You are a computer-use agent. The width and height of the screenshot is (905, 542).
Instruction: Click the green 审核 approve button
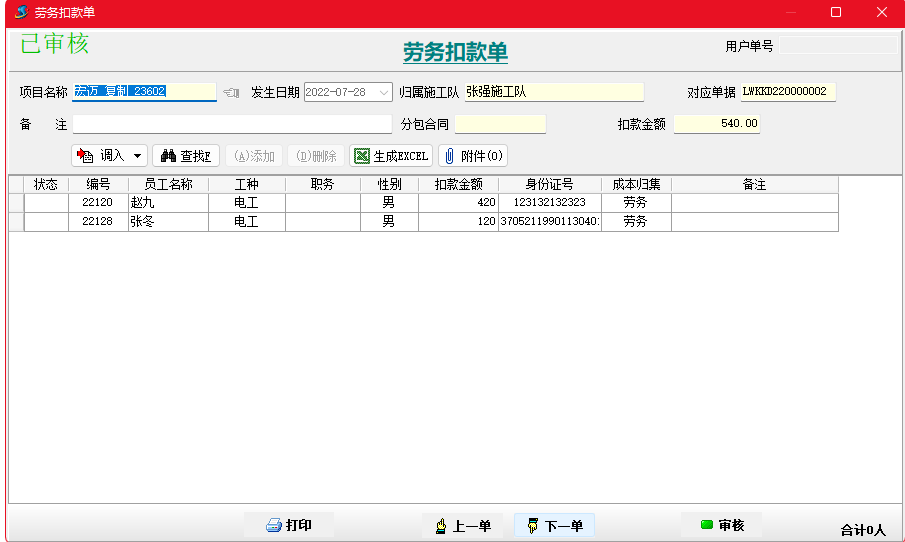(x=721, y=525)
